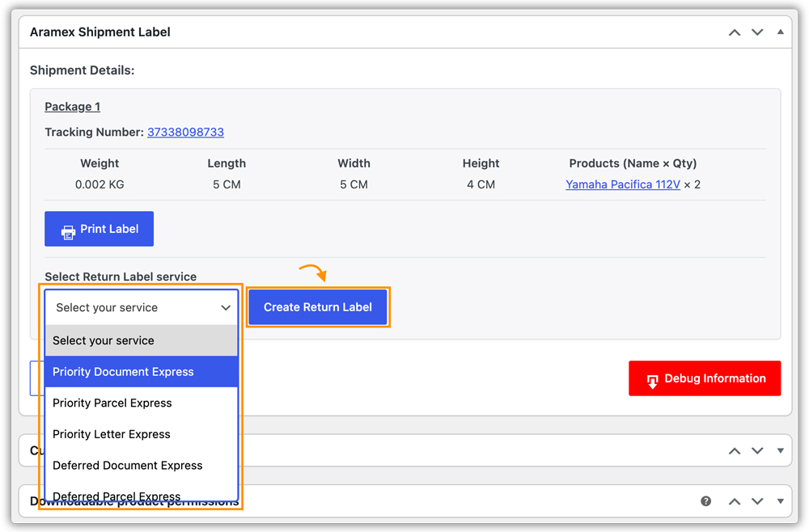Collapse the Aramex Shipment Label panel
Viewport: 809px width, 532px height.
click(780, 32)
